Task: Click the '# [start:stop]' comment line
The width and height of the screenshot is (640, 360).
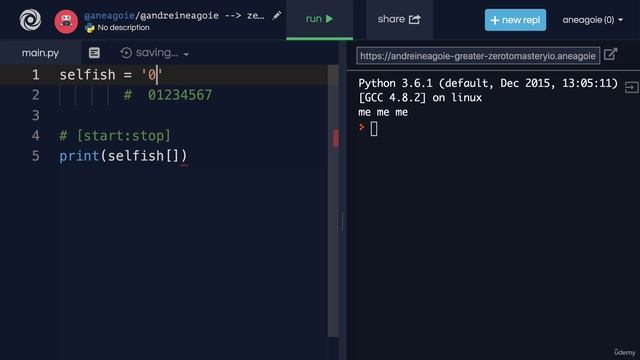Action: (x=115, y=136)
